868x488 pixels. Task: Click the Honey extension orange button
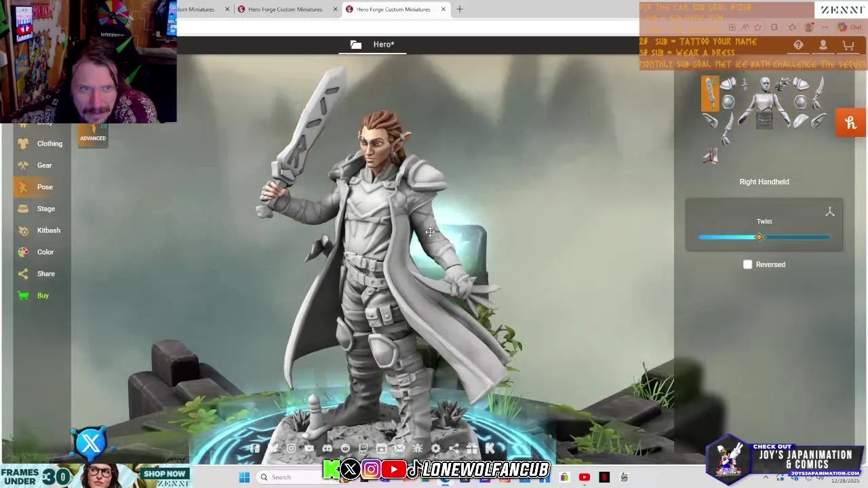tap(851, 123)
